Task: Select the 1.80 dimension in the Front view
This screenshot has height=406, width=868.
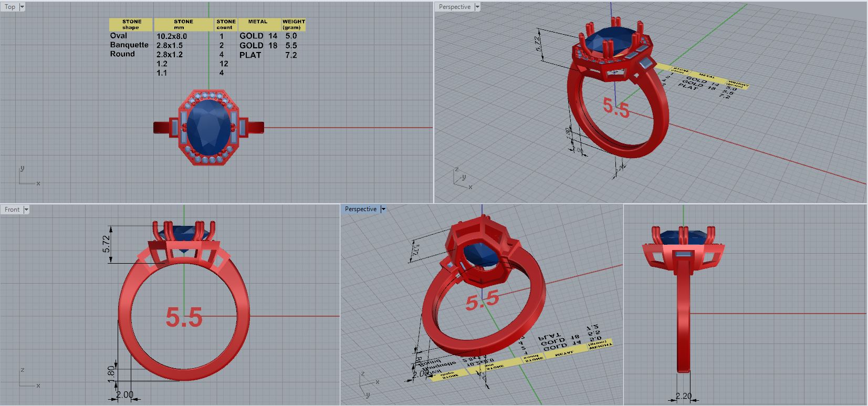Action: coord(110,374)
